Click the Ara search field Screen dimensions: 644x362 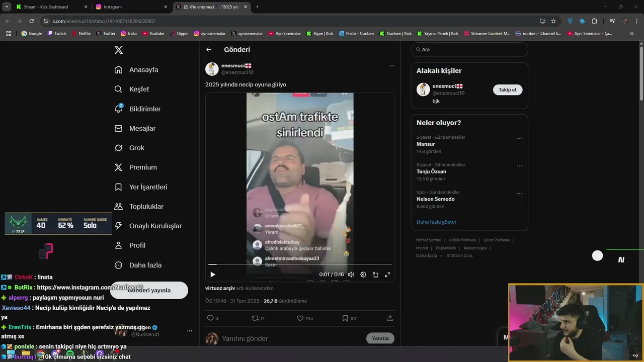pyautogui.click(x=469, y=50)
